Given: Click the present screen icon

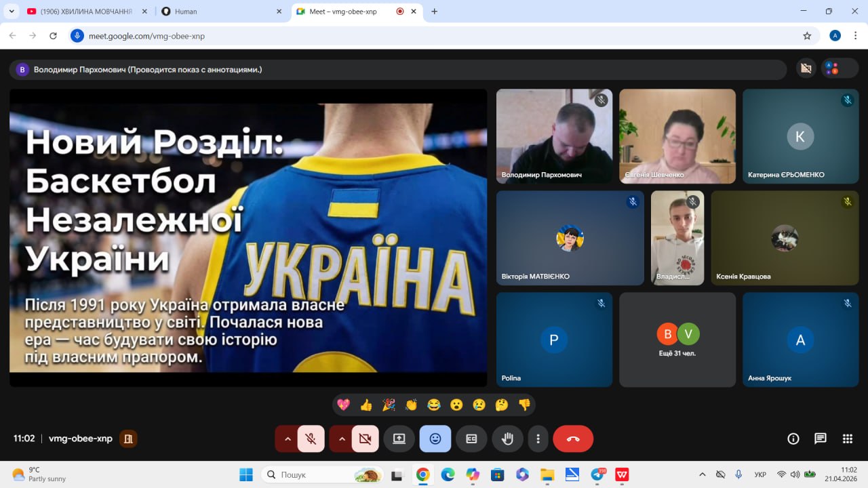Looking at the screenshot, I should click(399, 439).
